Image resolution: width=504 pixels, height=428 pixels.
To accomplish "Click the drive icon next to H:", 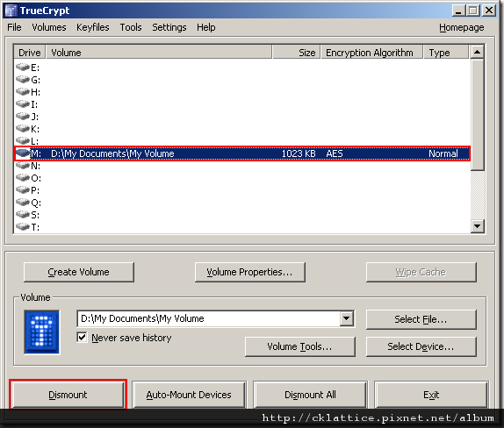I will 23,92.
